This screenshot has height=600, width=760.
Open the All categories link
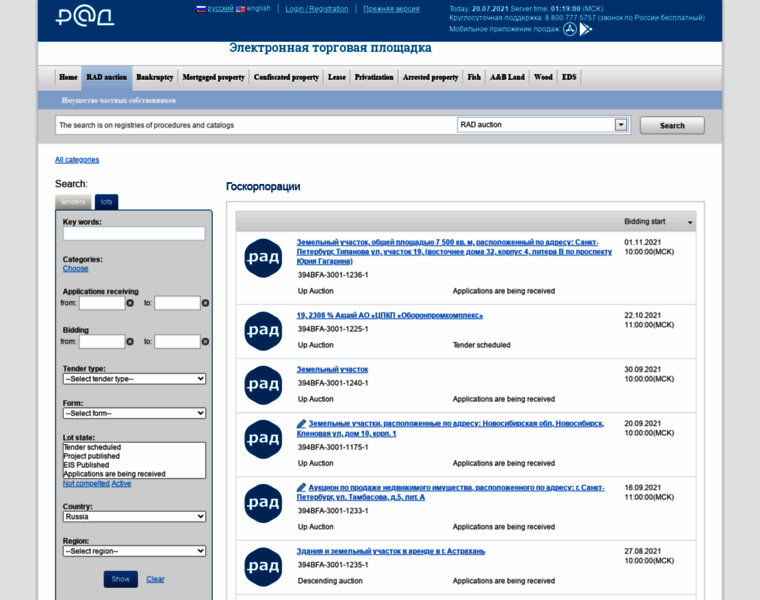[x=77, y=159]
